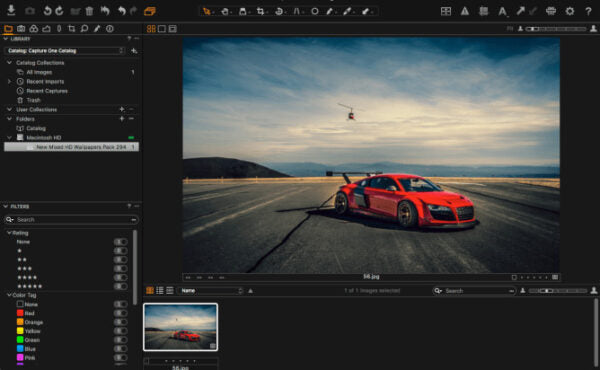
Task: Adjust the viewer zoom slider top right
Action: point(556,29)
